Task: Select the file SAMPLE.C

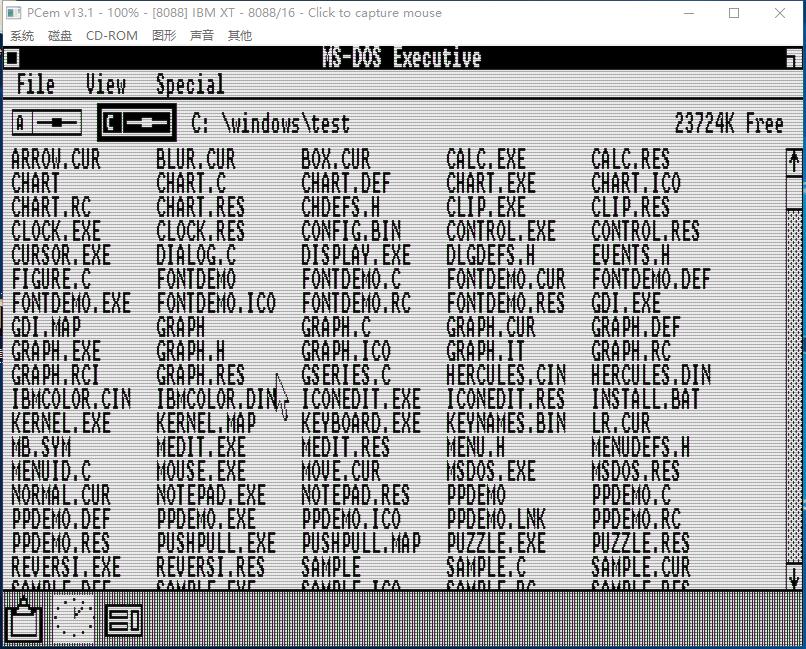Action: click(x=486, y=567)
